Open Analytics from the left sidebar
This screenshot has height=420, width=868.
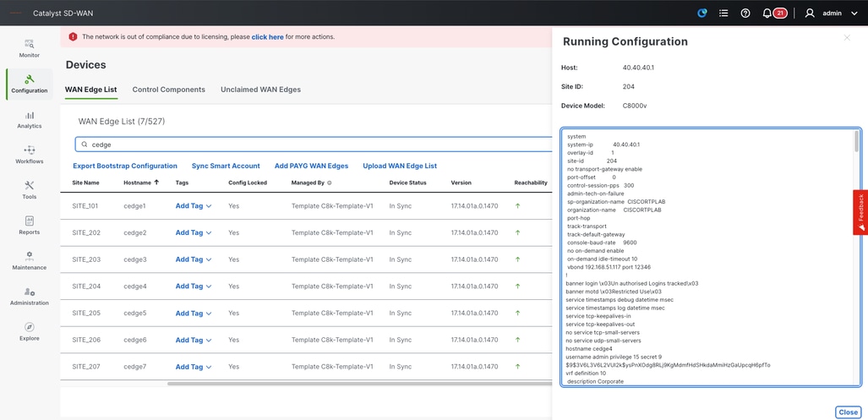(29, 119)
